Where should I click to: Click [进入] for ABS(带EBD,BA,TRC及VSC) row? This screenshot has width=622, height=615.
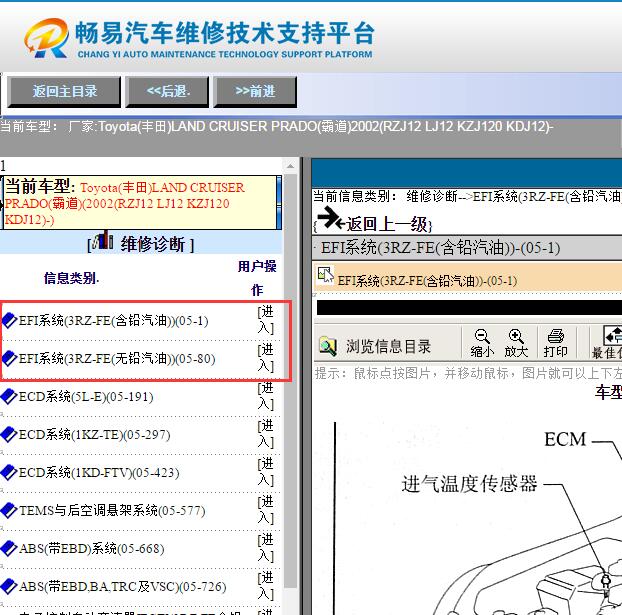point(265,586)
